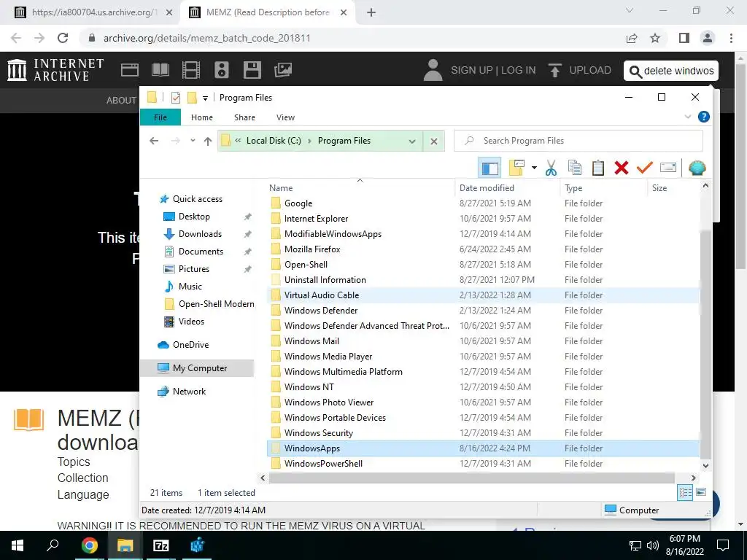Click the taskbar Search magnifier icon
Image resolution: width=747 pixels, height=560 pixels.
point(53,545)
